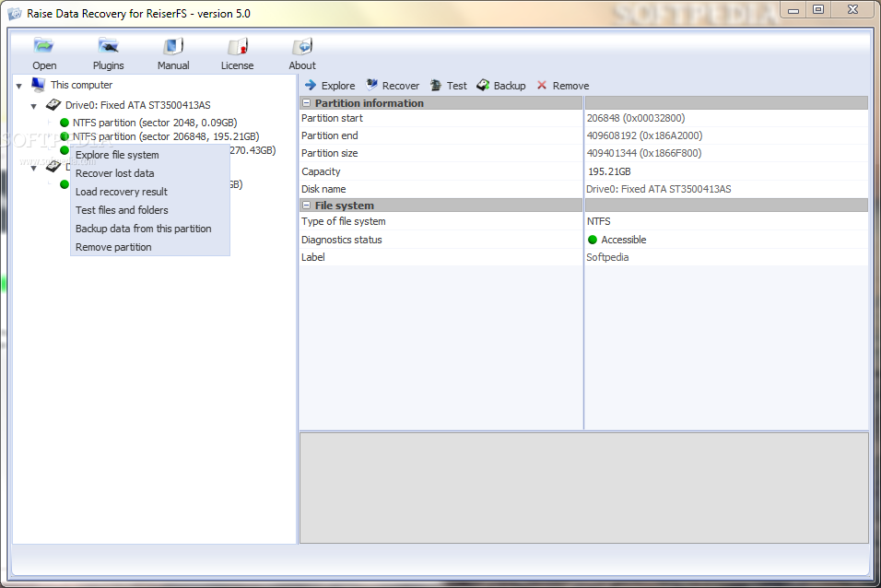This screenshot has width=881, height=588.
Task: Select Drive0: Fixed ATA ST3500413AS in tree
Action: [x=137, y=105]
